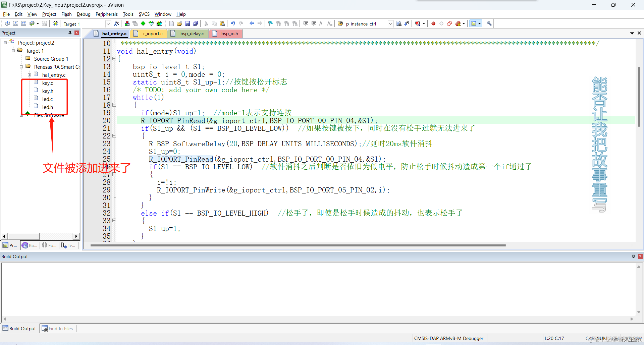
Task: Collapse the Target 1 tree node
Action: 13,51
